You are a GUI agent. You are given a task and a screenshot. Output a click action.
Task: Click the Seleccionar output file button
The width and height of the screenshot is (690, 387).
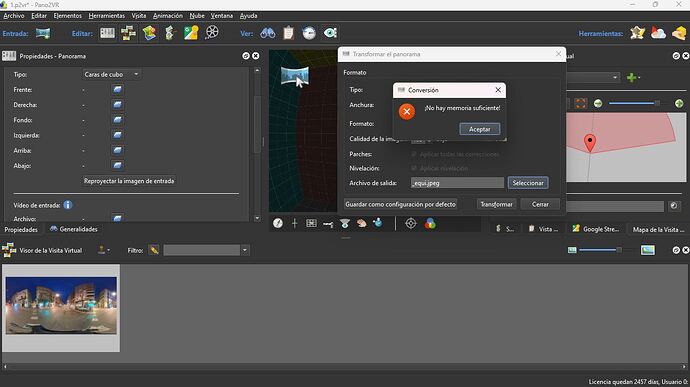528,183
